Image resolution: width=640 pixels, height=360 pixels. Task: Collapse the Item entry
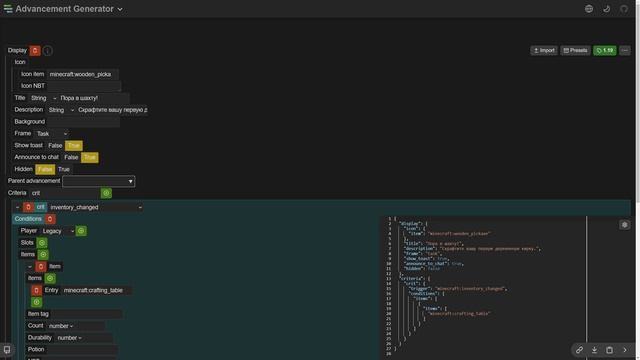tap(30, 267)
